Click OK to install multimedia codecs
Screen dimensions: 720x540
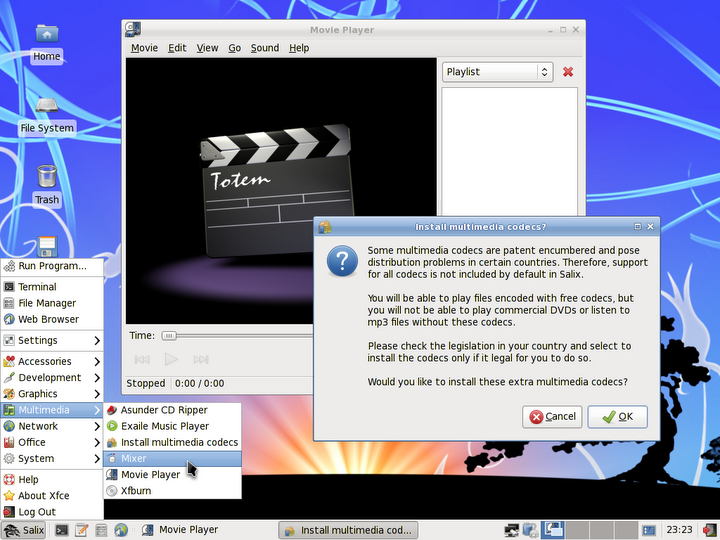(617, 416)
